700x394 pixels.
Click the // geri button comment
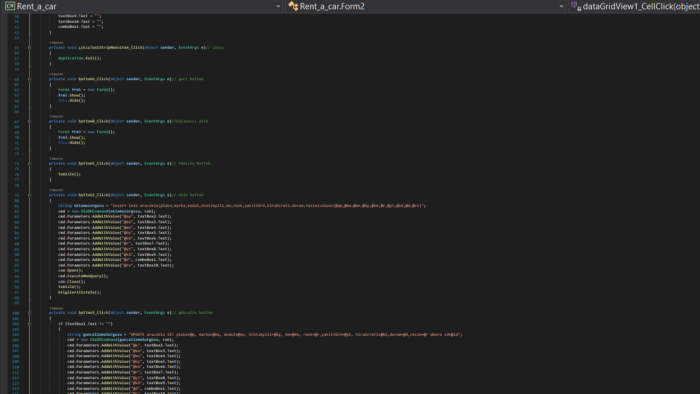tap(188, 79)
